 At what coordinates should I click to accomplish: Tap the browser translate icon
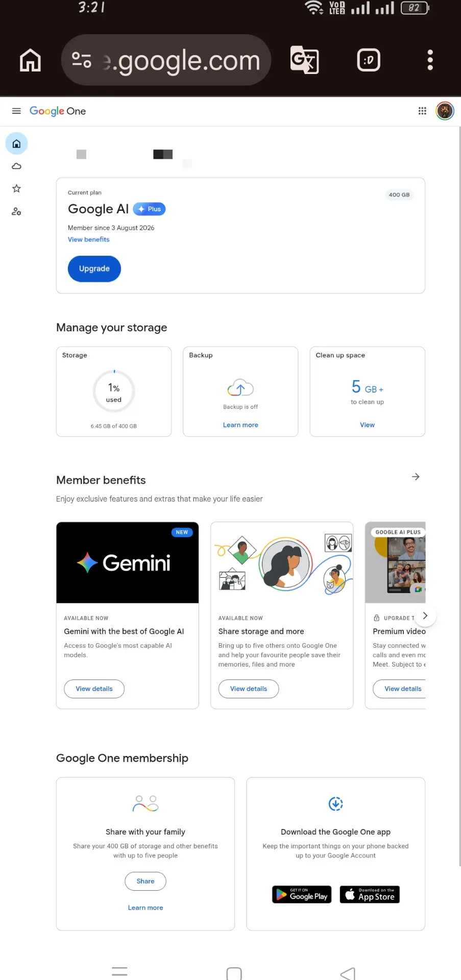(x=304, y=60)
